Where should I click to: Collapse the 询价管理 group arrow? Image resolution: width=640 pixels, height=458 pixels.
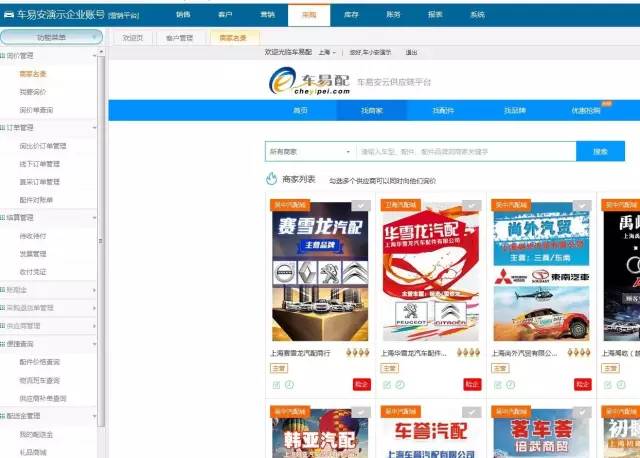coord(94,56)
